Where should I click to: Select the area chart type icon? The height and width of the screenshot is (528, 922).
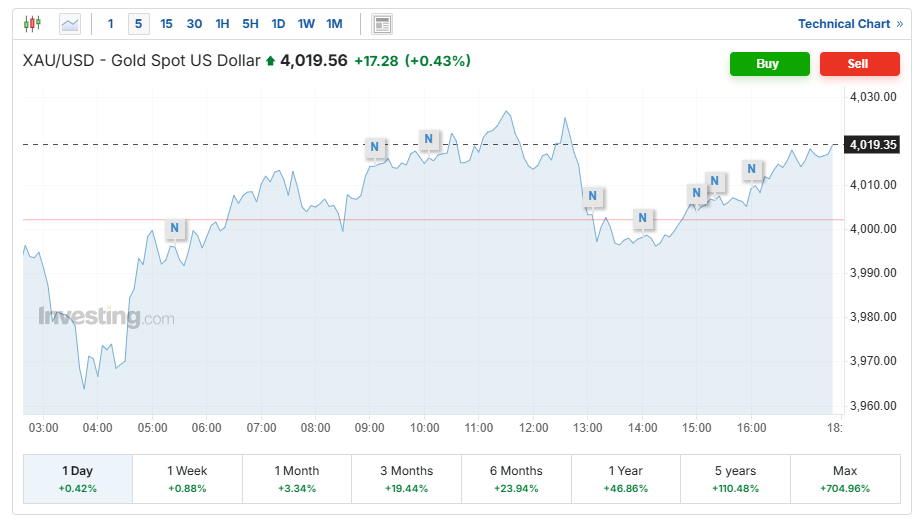pyautogui.click(x=70, y=24)
